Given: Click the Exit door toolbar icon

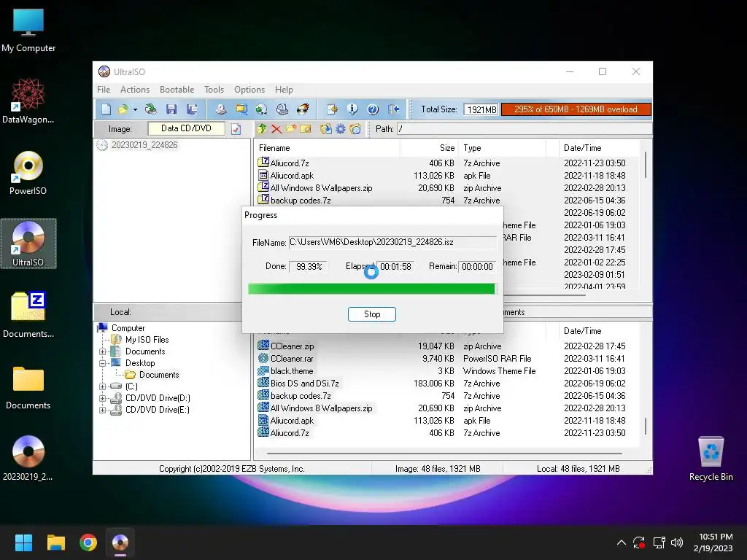Looking at the screenshot, I should click(x=393, y=109).
